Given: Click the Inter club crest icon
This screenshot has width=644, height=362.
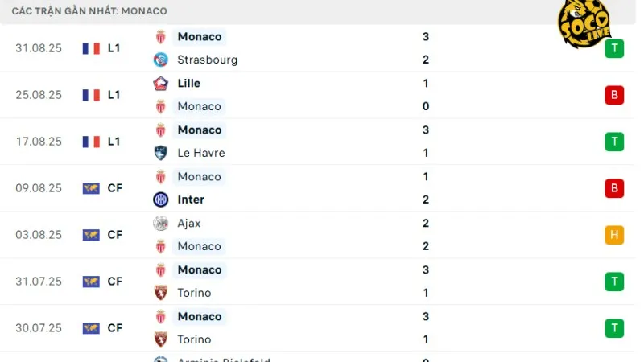Looking at the screenshot, I should pyautogui.click(x=160, y=200).
